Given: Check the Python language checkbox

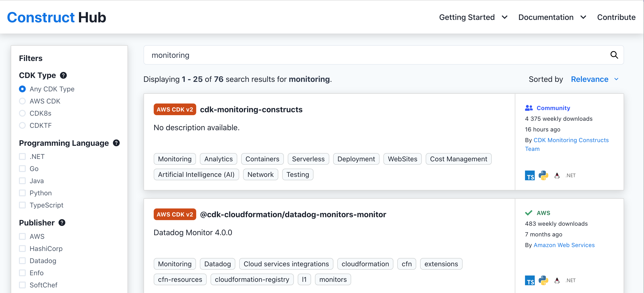Looking at the screenshot, I should [23, 193].
